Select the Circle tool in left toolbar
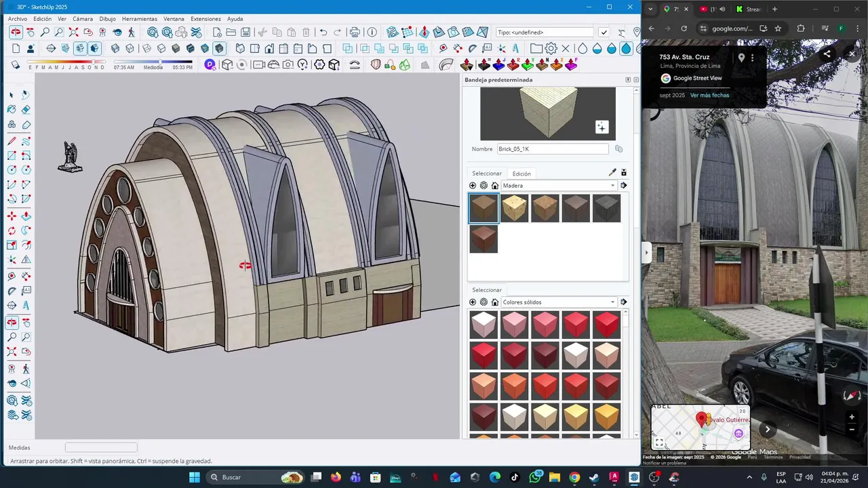This screenshot has height=488, width=868. (12, 170)
